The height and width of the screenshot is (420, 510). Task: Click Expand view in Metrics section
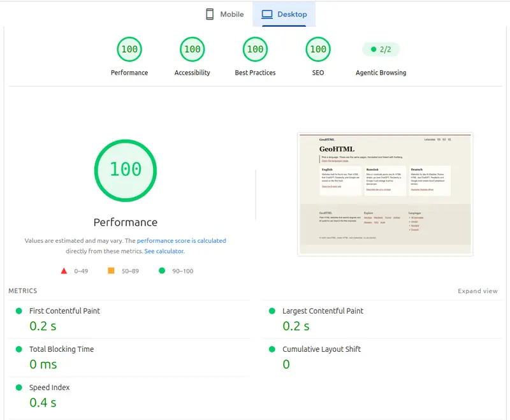tap(477, 291)
